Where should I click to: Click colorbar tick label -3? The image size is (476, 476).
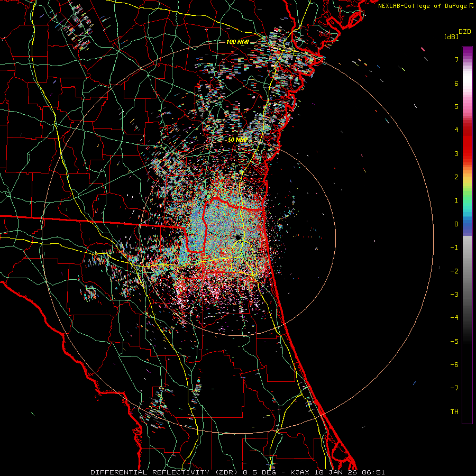[x=454, y=295]
